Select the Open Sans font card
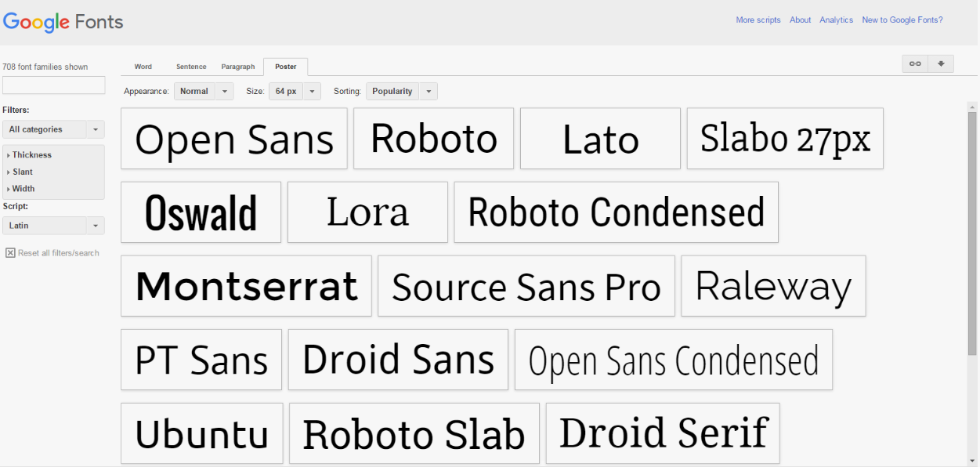 (234, 139)
